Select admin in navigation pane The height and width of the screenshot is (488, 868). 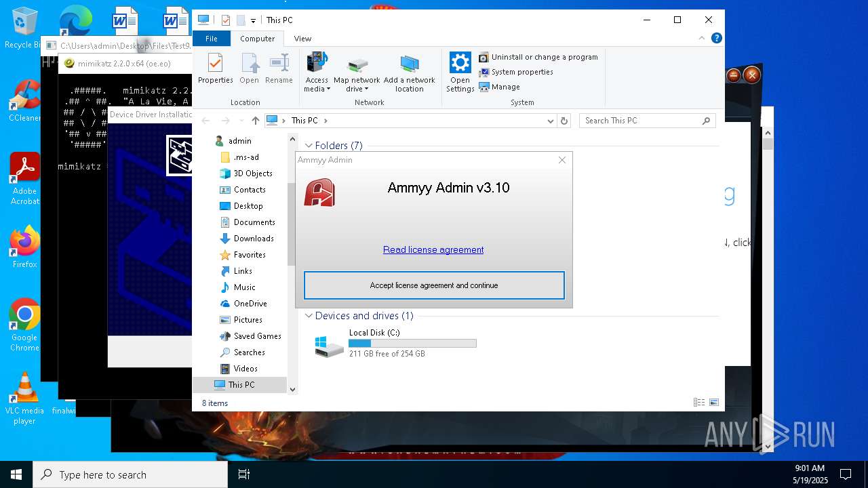click(240, 141)
